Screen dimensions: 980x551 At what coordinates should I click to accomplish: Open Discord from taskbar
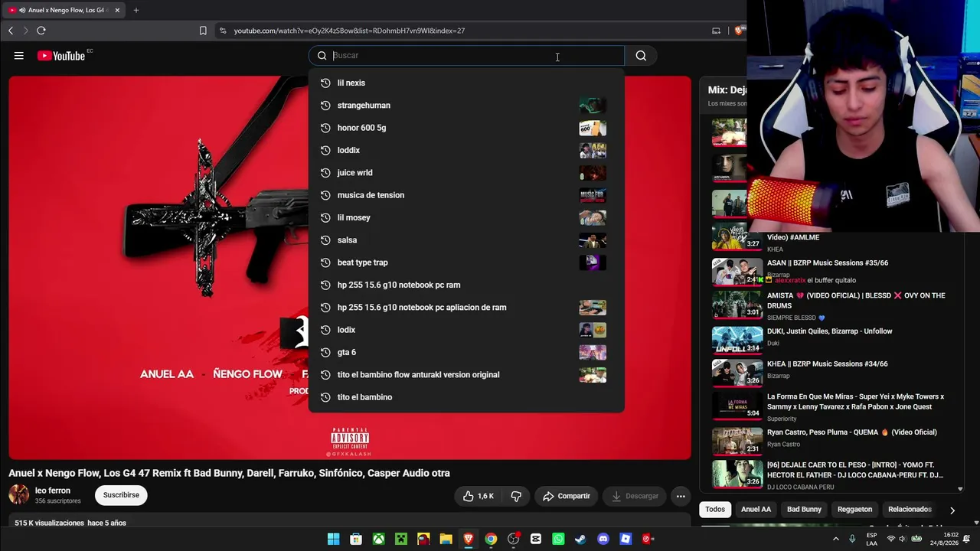pos(603,539)
